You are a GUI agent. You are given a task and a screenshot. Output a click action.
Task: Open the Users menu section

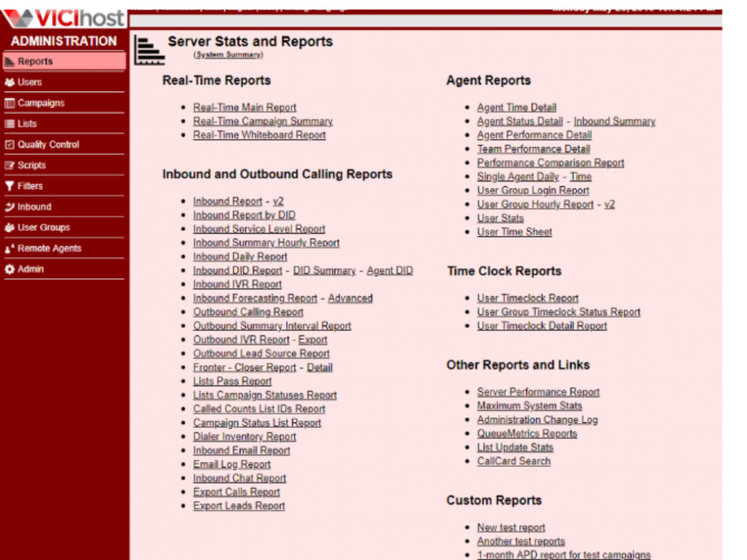tap(64, 82)
